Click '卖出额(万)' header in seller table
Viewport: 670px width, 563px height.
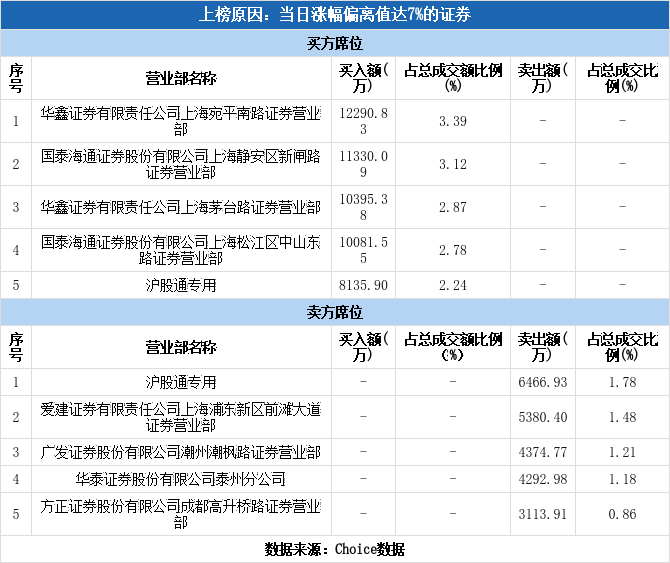tap(543, 347)
